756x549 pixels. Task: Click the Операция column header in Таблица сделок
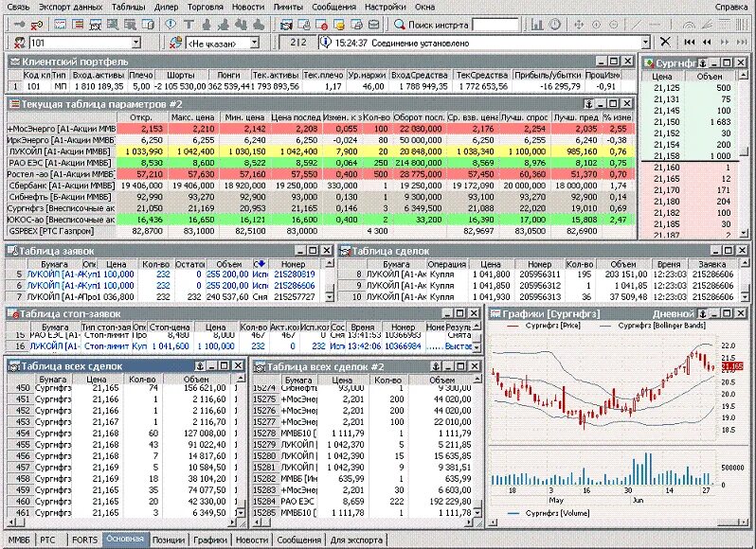coord(446,264)
